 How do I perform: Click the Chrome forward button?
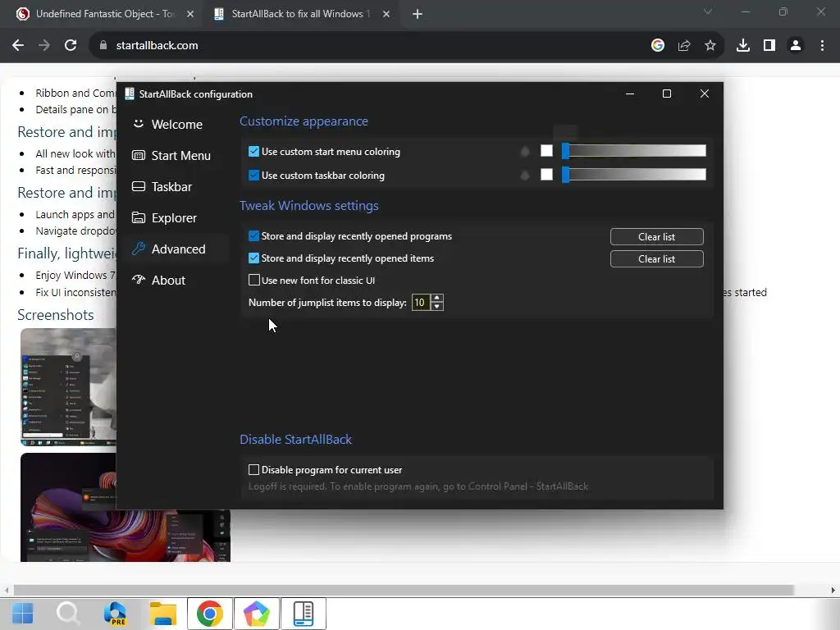coord(44,46)
